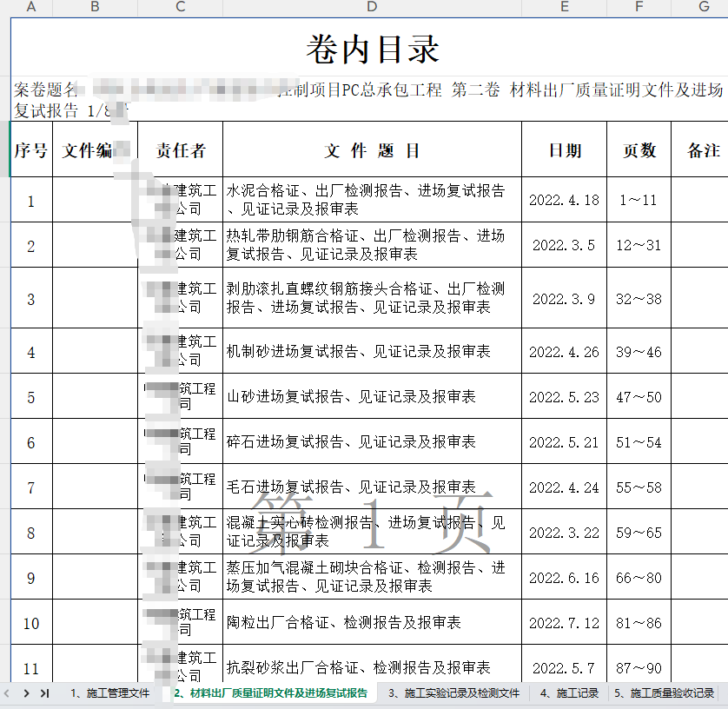Viewport: 728px width, 709px height.
Task: Select the page range cell 66～80
Action: (639, 578)
